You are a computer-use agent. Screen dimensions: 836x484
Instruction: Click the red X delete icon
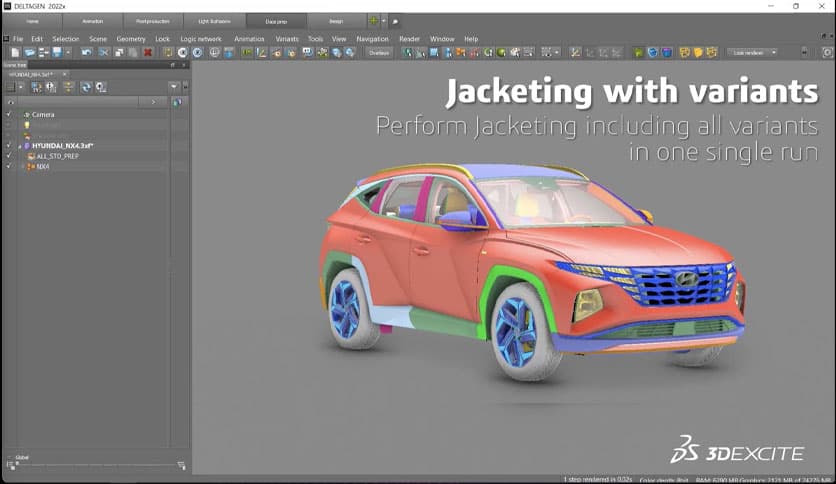pyautogui.click(x=148, y=52)
